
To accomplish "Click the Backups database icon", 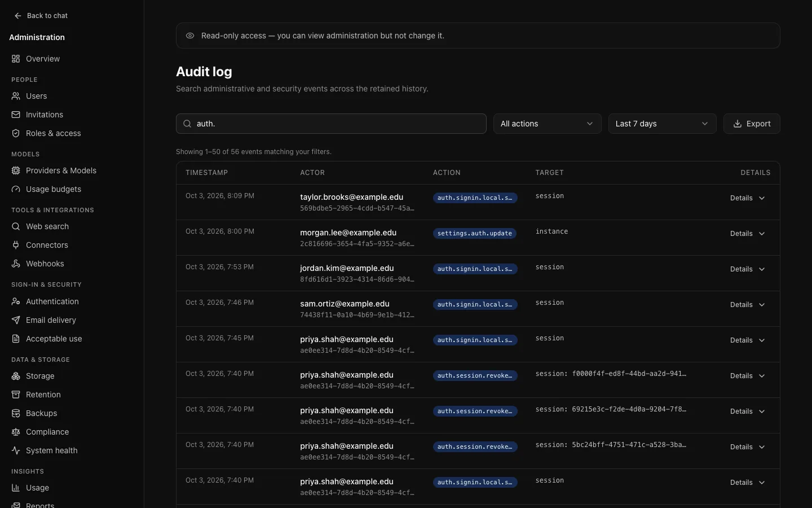I will 16,413.
